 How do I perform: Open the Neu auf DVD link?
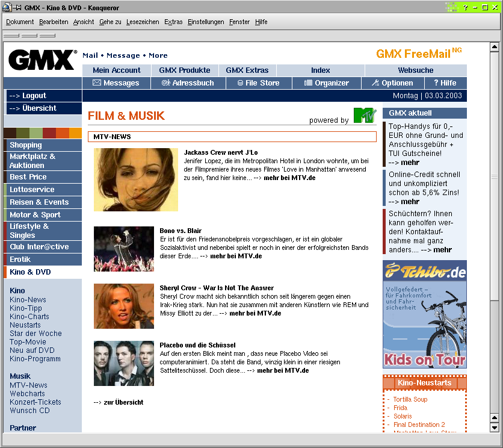[x=32, y=350]
